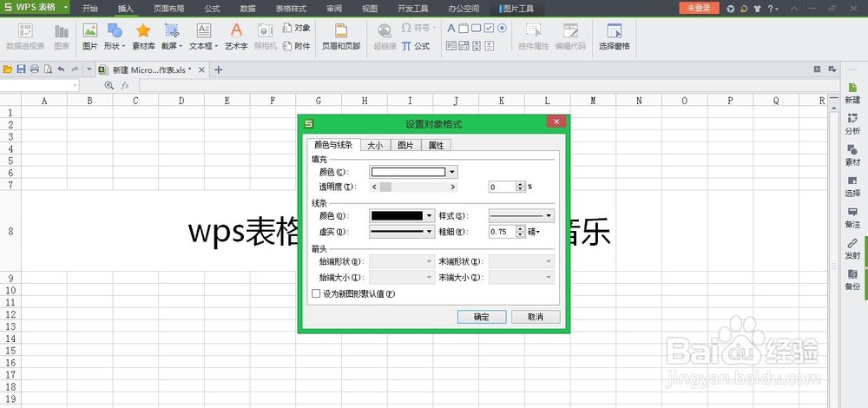Click the print preview icon
The image size is (868, 408).
click(x=48, y=69)
